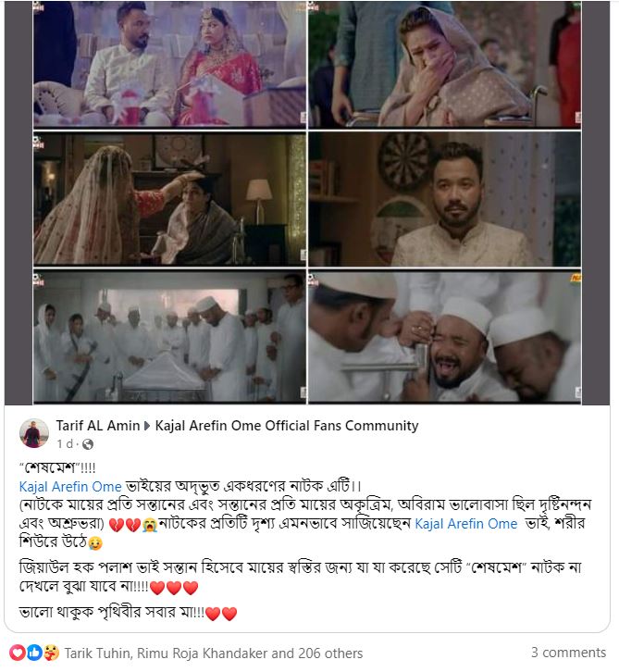Click the arrow between author and group
The image size is (619, 672).
point(147,426)
